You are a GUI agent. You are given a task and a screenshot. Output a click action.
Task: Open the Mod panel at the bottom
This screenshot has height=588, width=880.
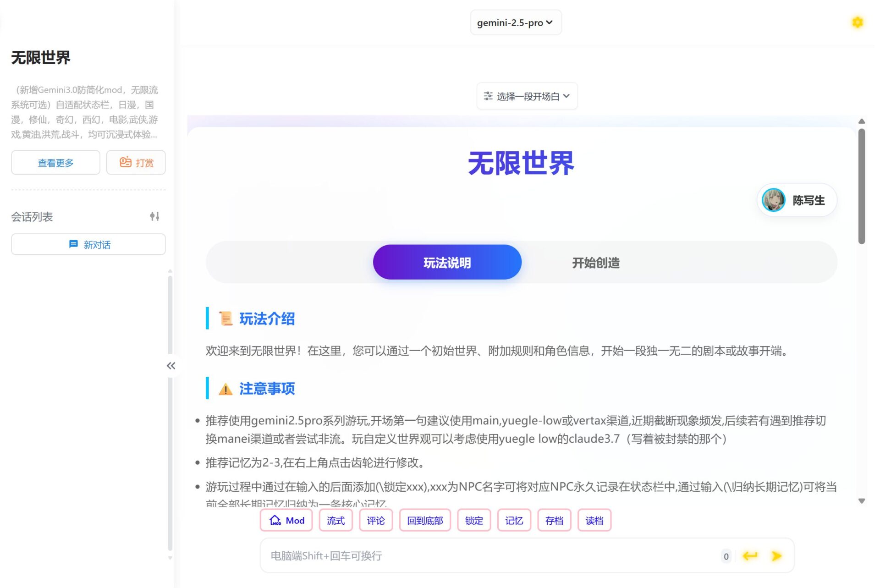[x=286, y=520]
